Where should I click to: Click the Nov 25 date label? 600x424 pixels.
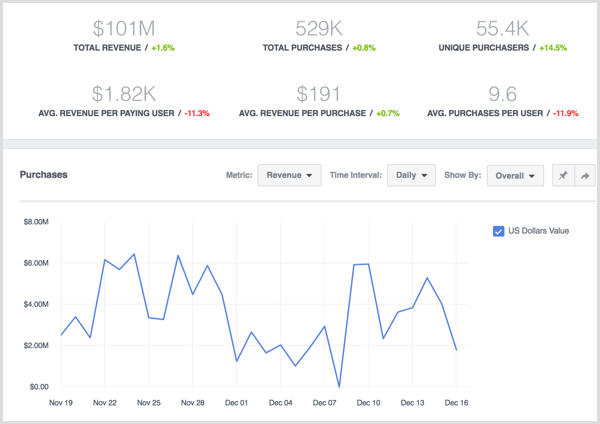coord(149,403)
